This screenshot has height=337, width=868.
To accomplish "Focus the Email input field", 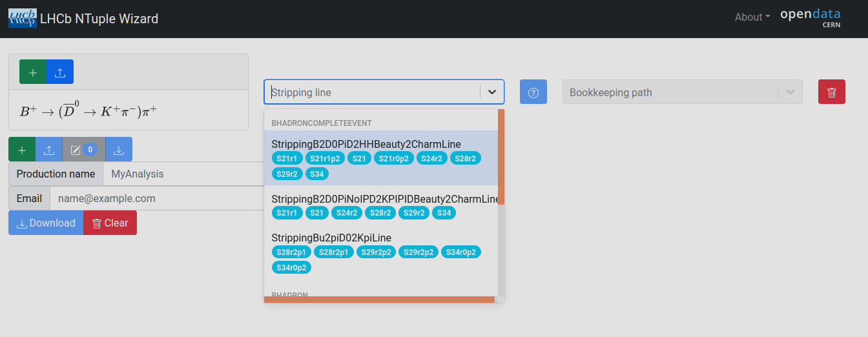I will tap(155, 198).
